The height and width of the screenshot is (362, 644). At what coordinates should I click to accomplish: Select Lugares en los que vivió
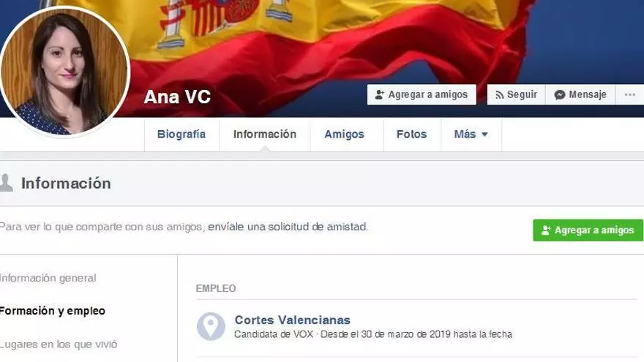tap(59, 344)
